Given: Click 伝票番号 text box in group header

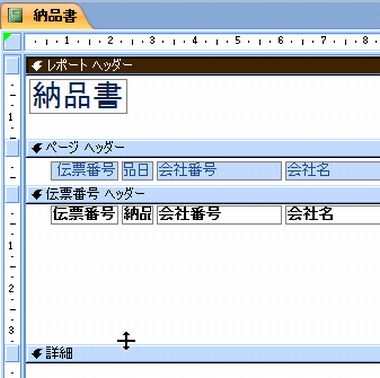Looking at the screenshot, I should click(x=85, y=214).
